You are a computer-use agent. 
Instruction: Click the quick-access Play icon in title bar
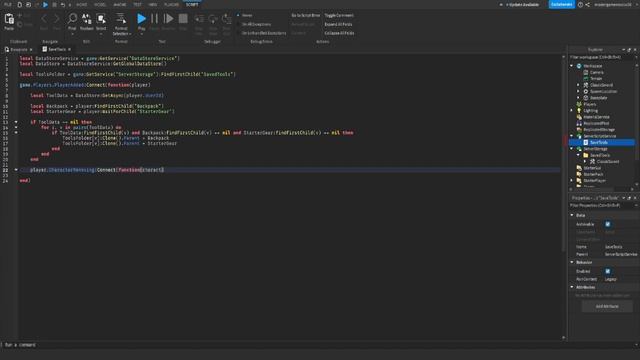pyautogui.click(x=45, y=4)
